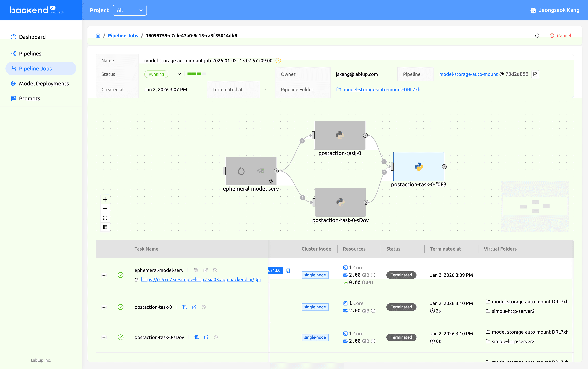Click the refresh icon near Cancel
Image resolution: width=588 pixels, height=369 pixels.
(x=537, y=36)
